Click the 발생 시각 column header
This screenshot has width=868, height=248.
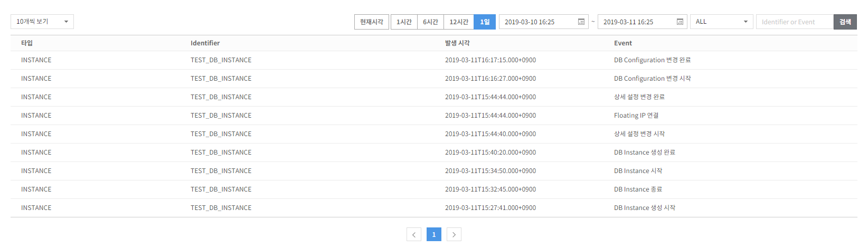pyautogui.click(x=457, y=43)
